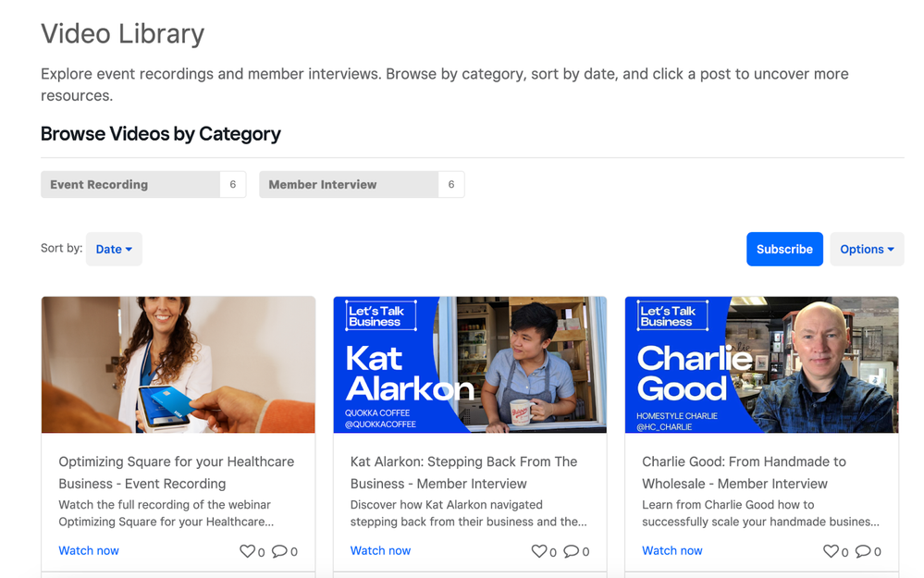Open comments on Charlie Good card
The height and width of the screenshot is (578, 924).
pyautogui.click(x=863, y=551)
